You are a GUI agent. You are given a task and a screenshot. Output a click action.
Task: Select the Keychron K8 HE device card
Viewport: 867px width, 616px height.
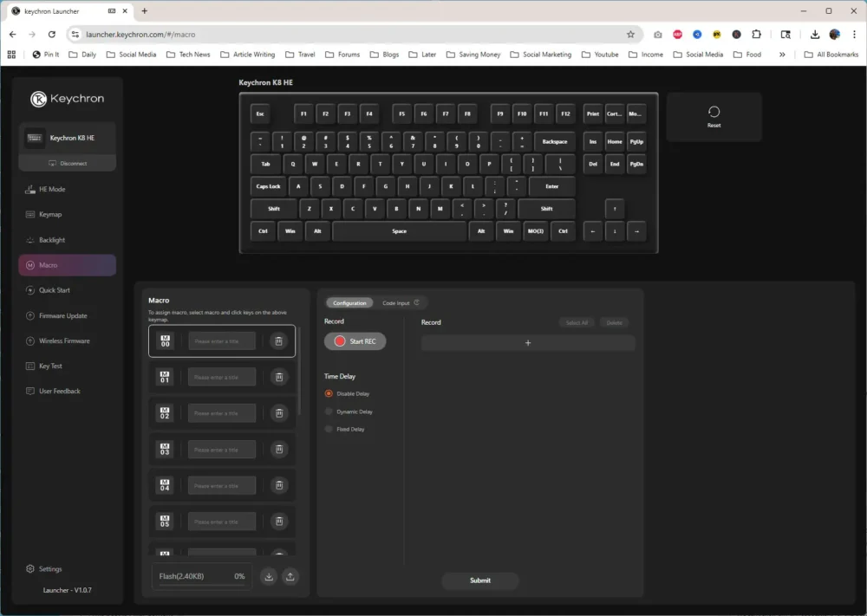tap(68, 138)
